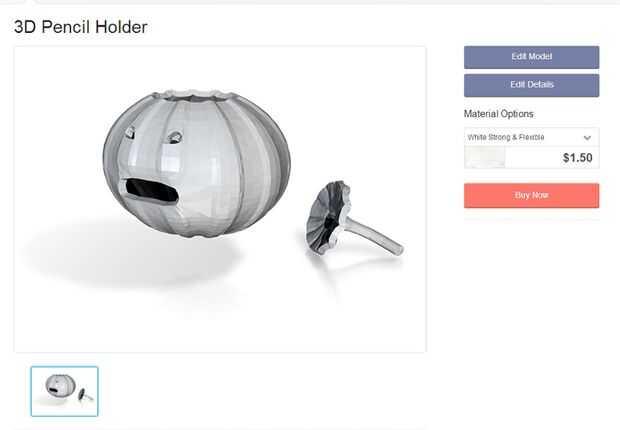Click the soft shadow beneath the pumpkin

click(130, 253)
